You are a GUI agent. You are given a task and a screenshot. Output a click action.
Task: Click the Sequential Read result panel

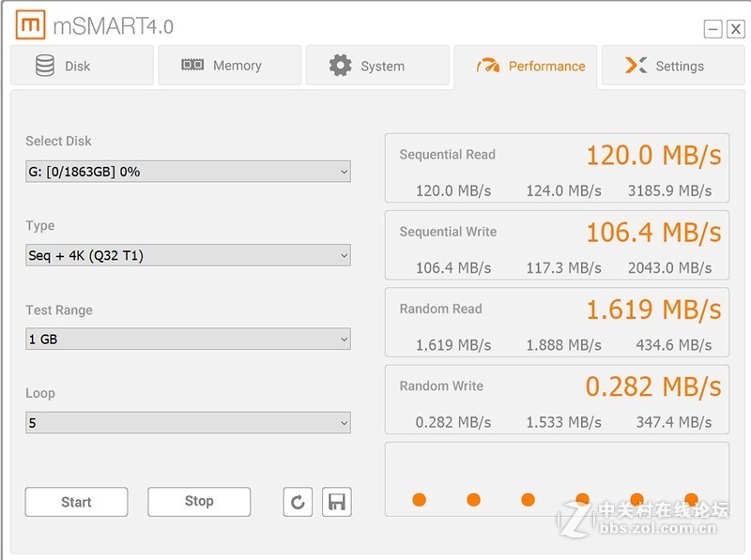coord(557,168)
